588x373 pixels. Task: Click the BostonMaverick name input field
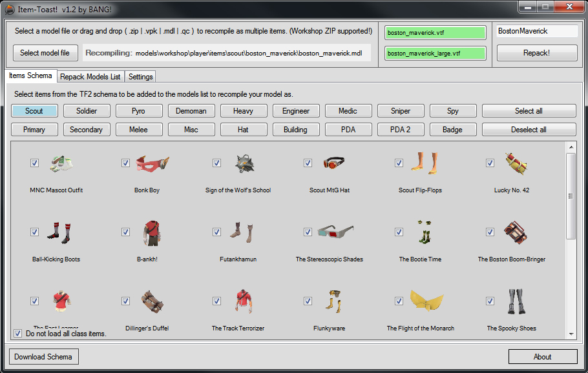[537, 31]
